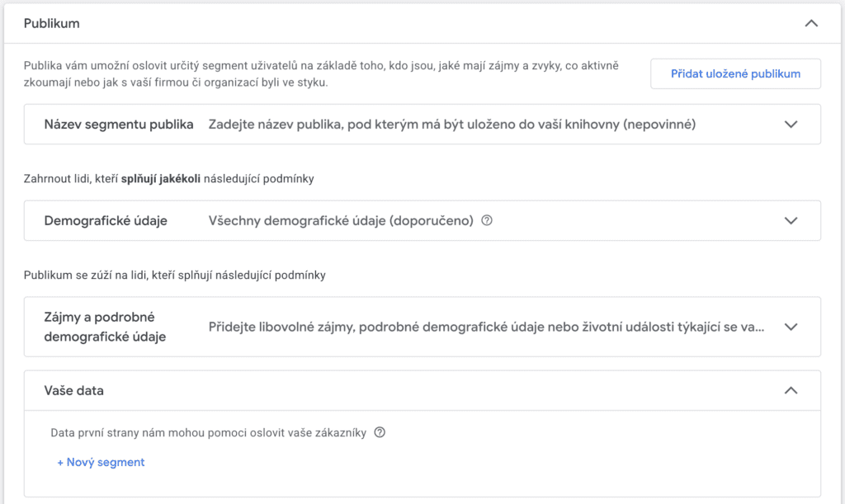
Task: Click the audience name placeholder text field
Action: [x=451, y=125]
